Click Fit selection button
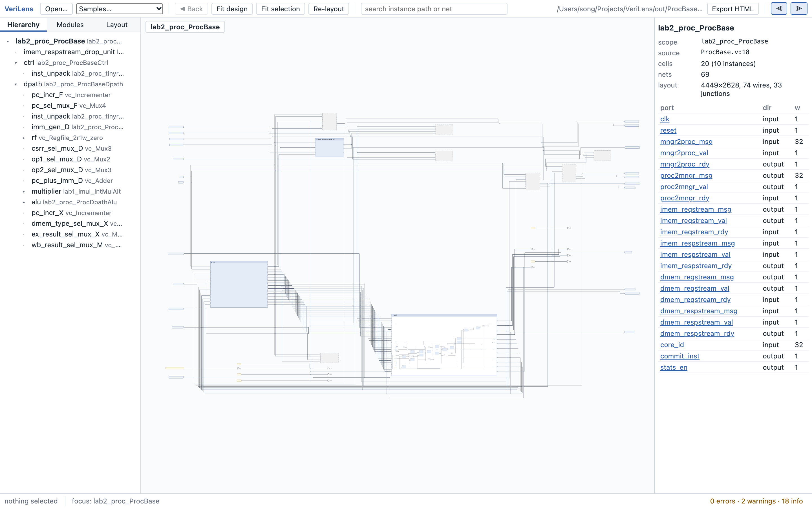This screenshot has height=508, width=812. click(x=280, y=9)
